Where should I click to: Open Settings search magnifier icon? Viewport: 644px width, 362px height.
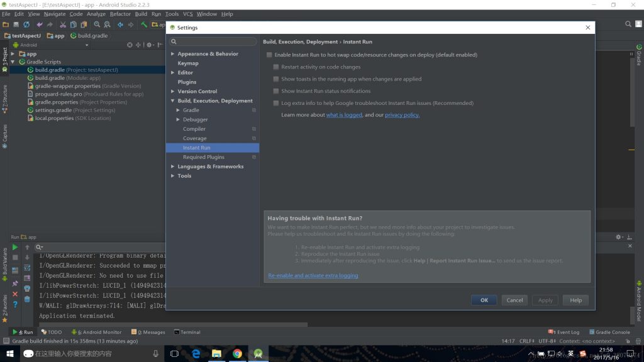coord(174,41)
